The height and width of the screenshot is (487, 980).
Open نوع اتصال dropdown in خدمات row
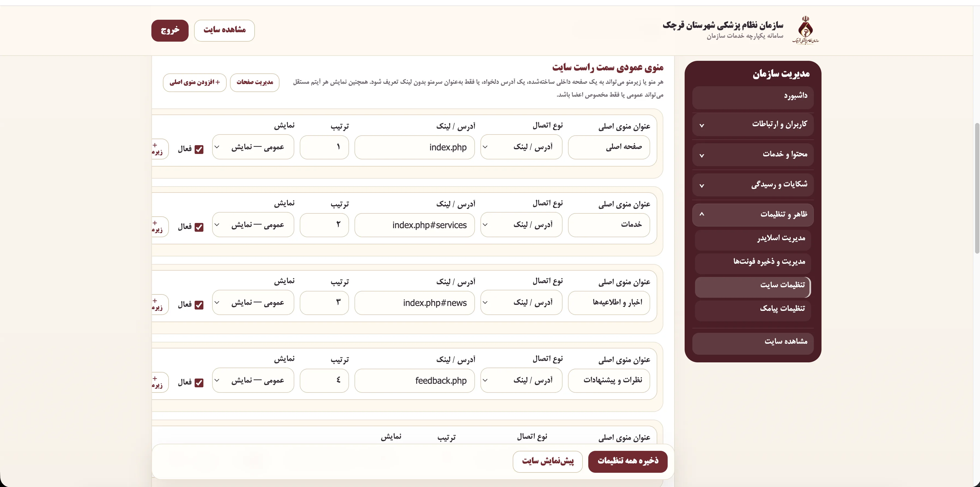pyautogui.click(x=521, y=225)
